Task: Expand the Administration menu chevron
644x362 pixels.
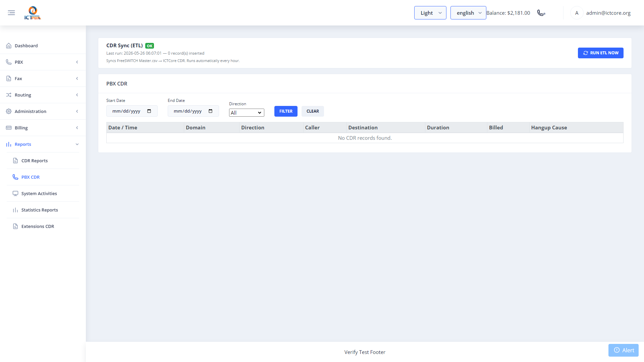Action: [77, 111]
